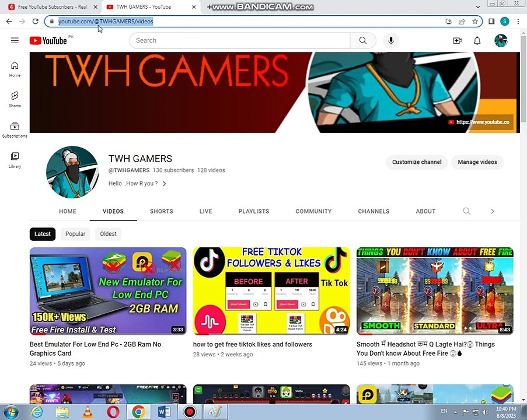
Task: Switch to the ABOUT channel tab
Action: click(x=425, y=211)
